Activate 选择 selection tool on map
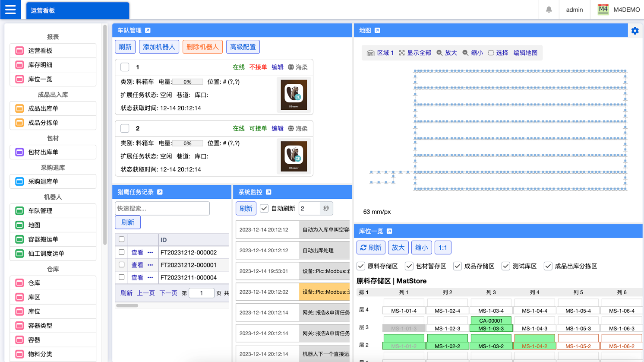 click(498, 53)
